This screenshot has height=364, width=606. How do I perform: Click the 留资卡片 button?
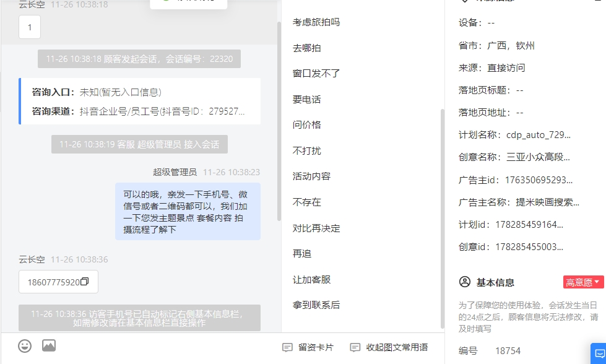308,347
